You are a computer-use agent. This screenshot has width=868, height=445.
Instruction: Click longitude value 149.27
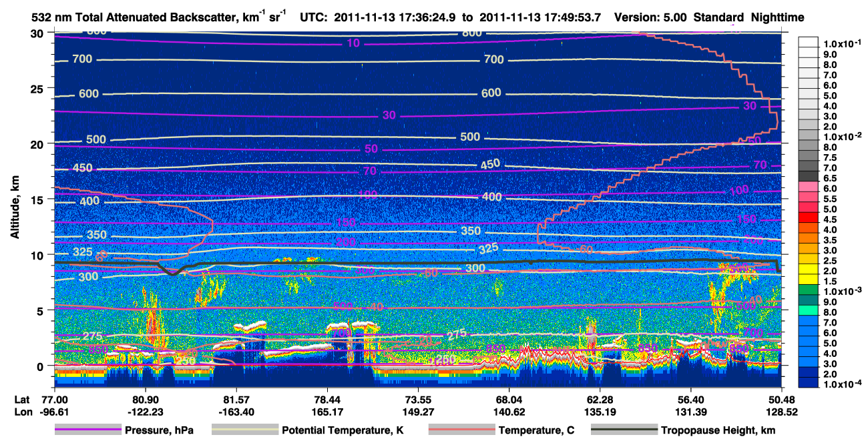pyautogui.click(x=418, y=412)
